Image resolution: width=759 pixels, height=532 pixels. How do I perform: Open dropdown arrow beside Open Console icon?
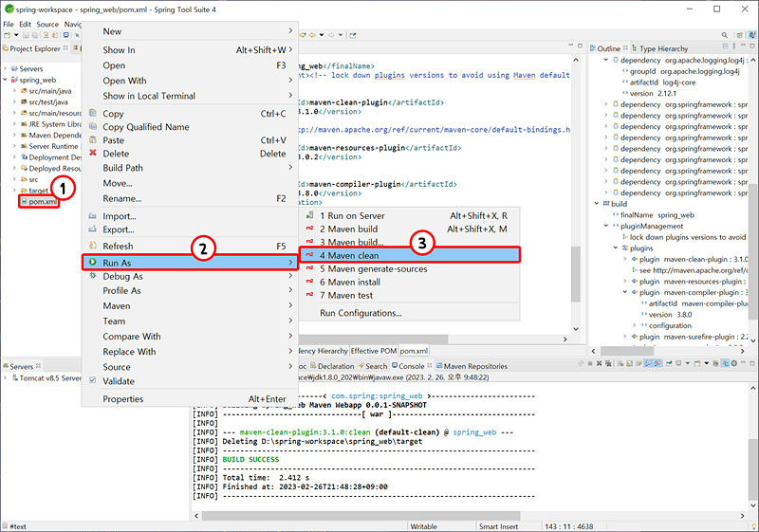pyautogui.click(x=707, y=363)
